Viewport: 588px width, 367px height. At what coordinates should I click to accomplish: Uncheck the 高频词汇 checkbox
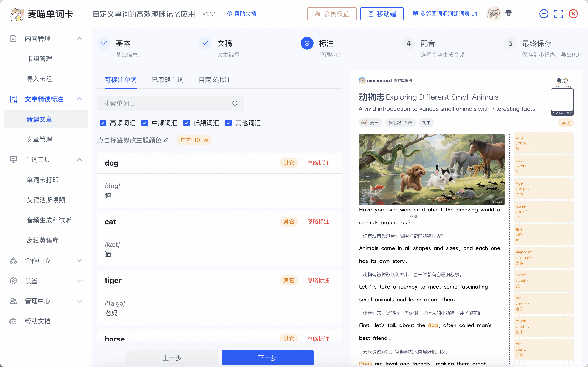point(103,123)
